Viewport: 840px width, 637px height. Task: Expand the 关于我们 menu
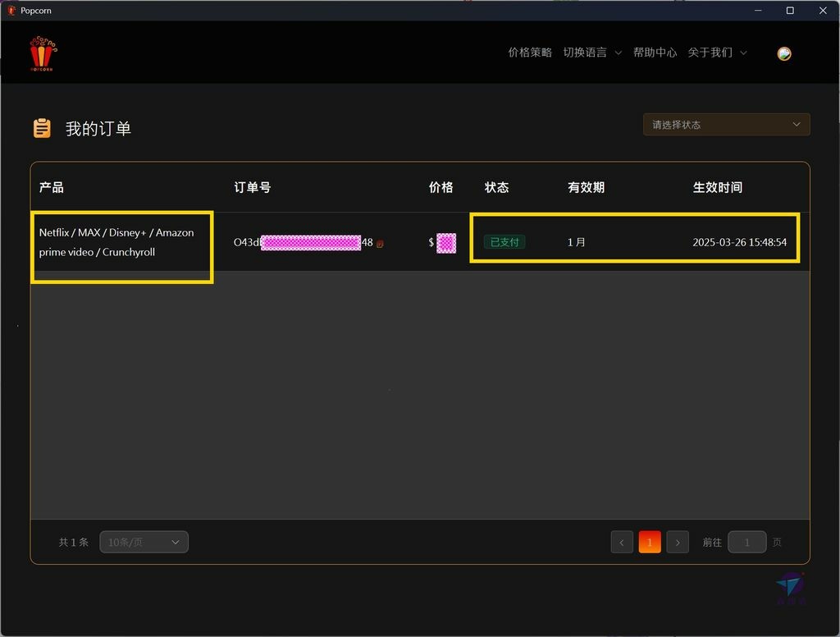[x=717, y=52]
